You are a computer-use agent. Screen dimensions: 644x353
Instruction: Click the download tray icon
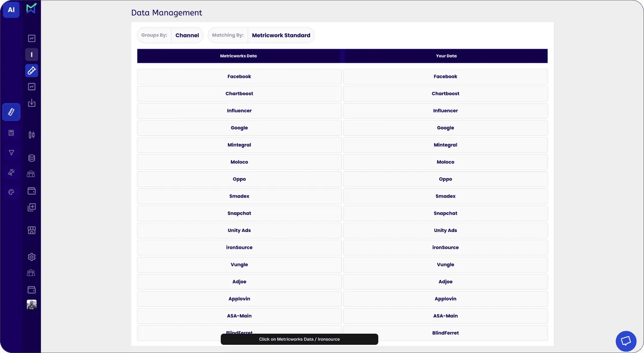click(32, 103)
